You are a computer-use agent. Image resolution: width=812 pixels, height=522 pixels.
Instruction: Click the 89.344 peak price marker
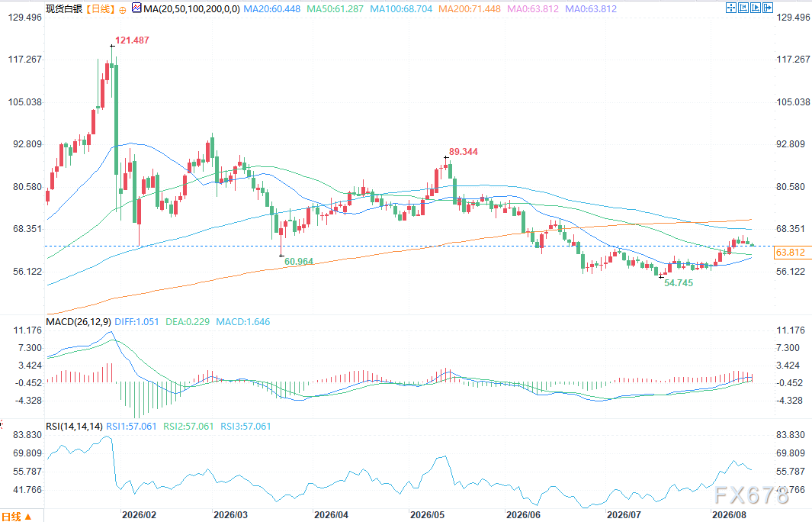click(464, 152)
